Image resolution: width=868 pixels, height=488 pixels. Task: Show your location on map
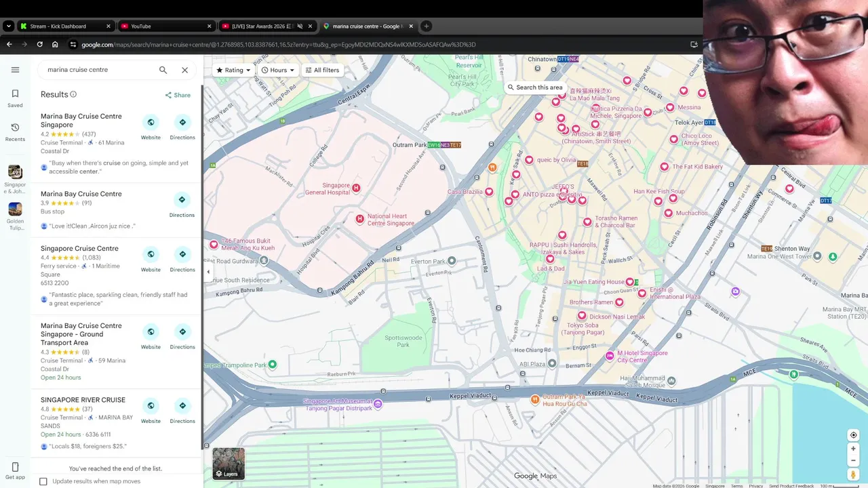[x=853, y=435]
